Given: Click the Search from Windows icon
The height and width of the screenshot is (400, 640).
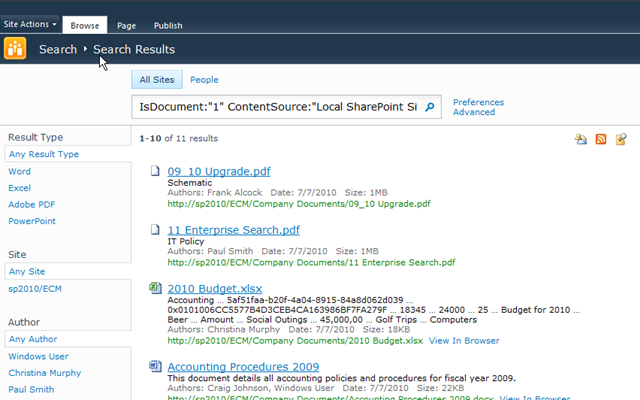Looking at the screenshot, I should [621, 139].
